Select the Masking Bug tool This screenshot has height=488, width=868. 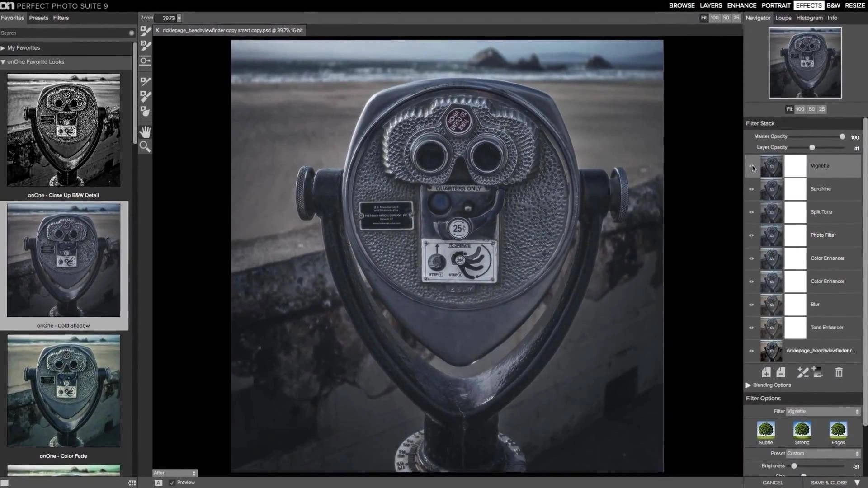pos(146,61)
